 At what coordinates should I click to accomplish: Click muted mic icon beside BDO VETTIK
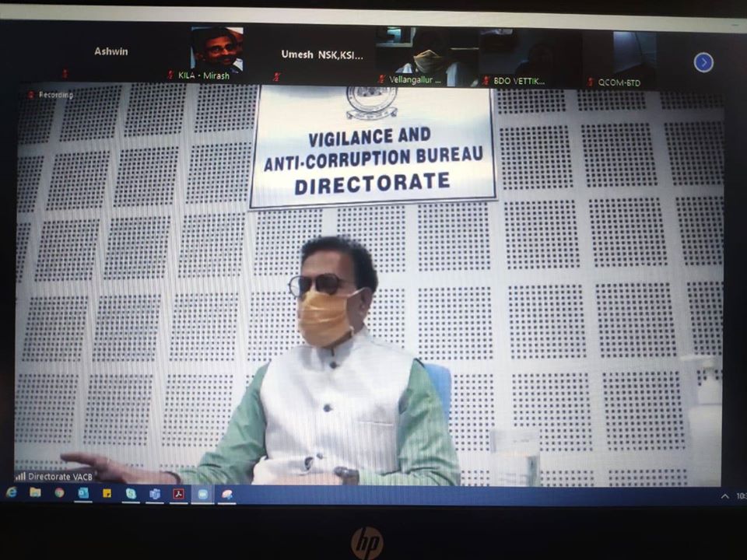click(x=486, y=80)
